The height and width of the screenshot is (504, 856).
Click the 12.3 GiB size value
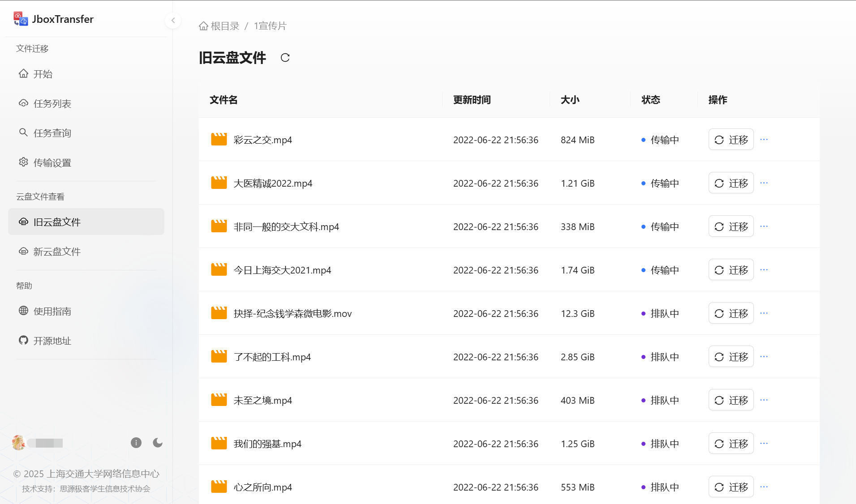[x=578, y=314]
